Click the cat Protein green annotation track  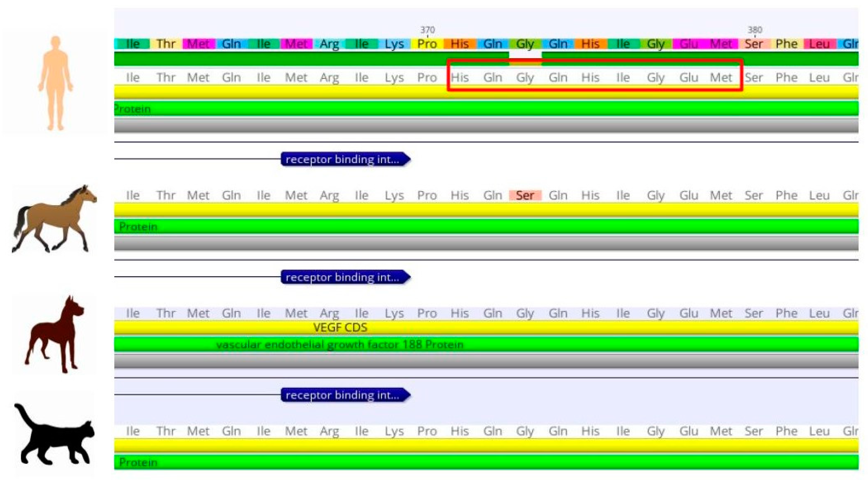(485, 462)
